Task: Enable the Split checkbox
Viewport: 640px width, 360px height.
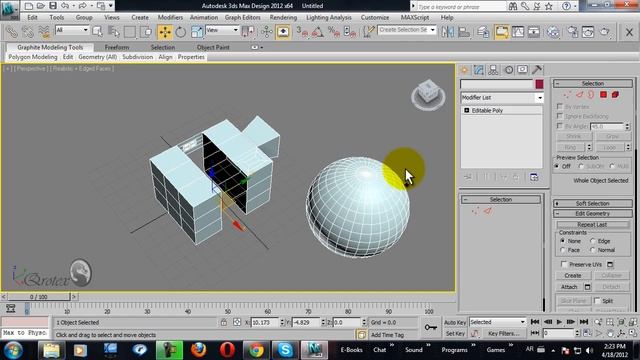Action: click(597, 301)
